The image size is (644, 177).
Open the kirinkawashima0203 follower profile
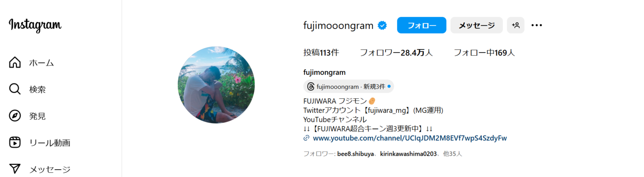click(408, 154)
